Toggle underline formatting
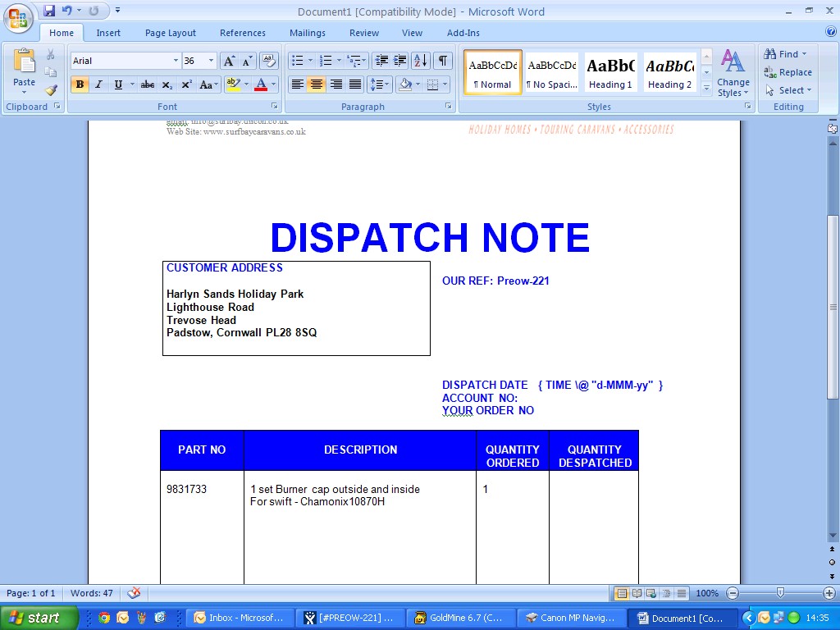The image size is (840, 630). point(118,84)
